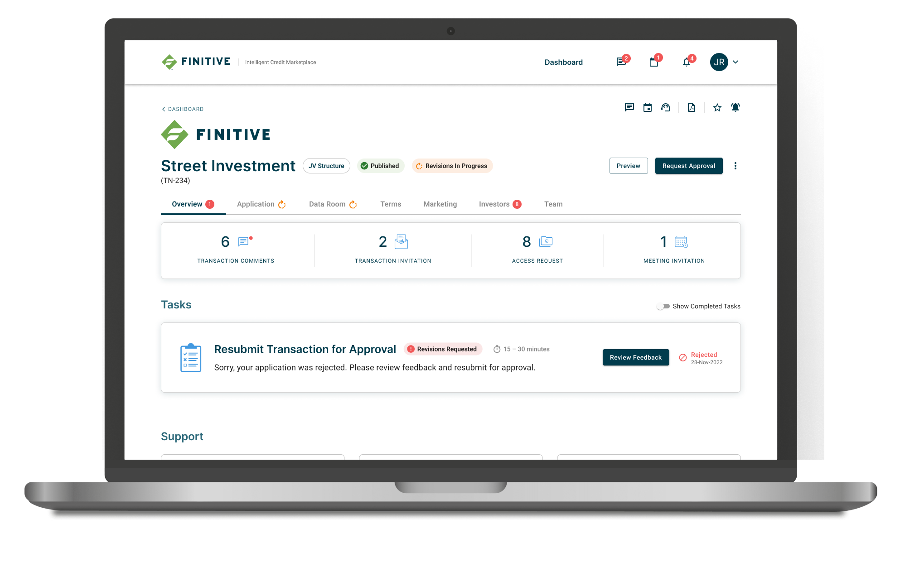Click the access request folder icon
This screenshot has height=572, width=924.
tap(545, 242)
